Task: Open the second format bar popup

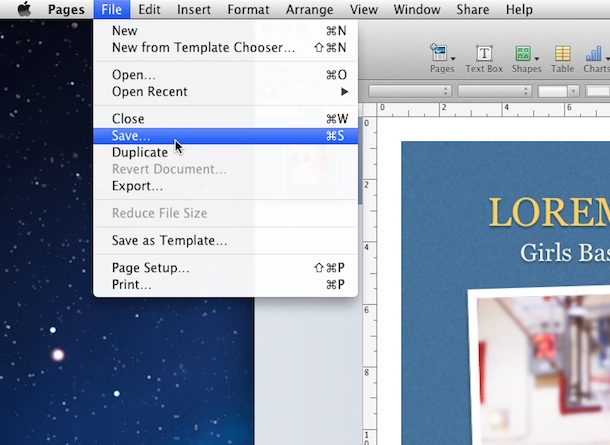Action: [494, 91]
